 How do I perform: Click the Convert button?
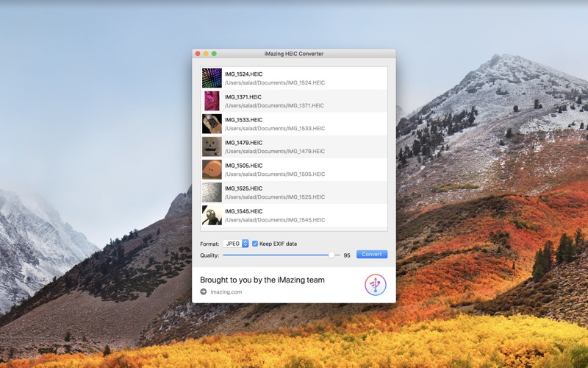click(372, 254)
